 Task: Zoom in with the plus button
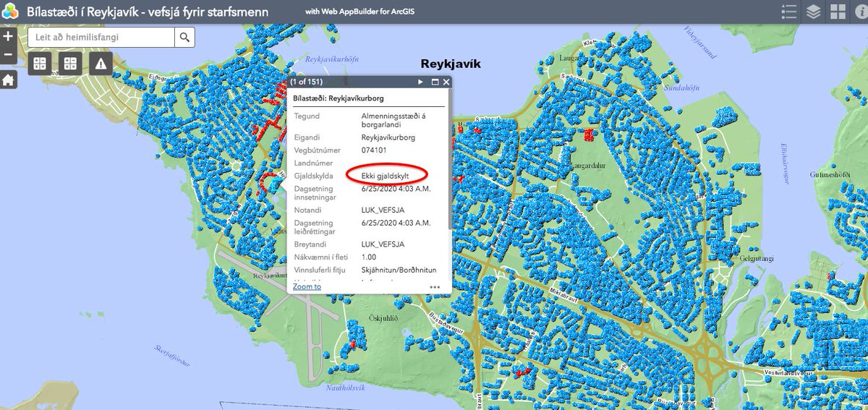pos(8,36)
